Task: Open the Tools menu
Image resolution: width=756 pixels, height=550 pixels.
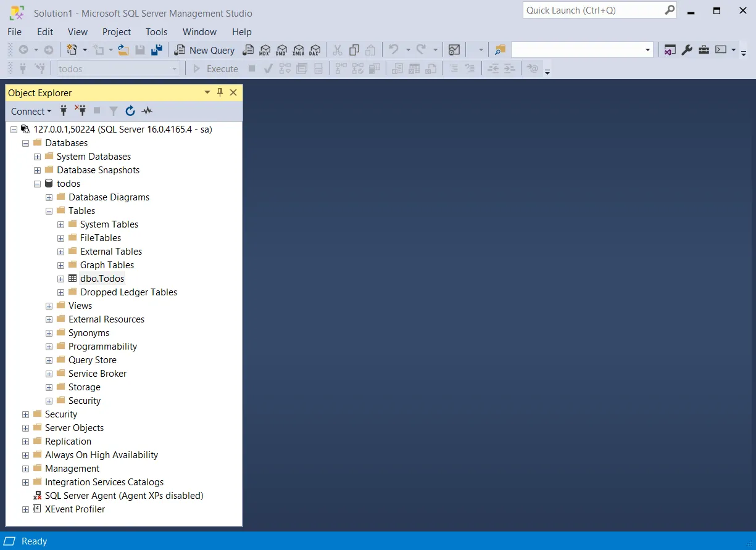Action: click(156, 31)
